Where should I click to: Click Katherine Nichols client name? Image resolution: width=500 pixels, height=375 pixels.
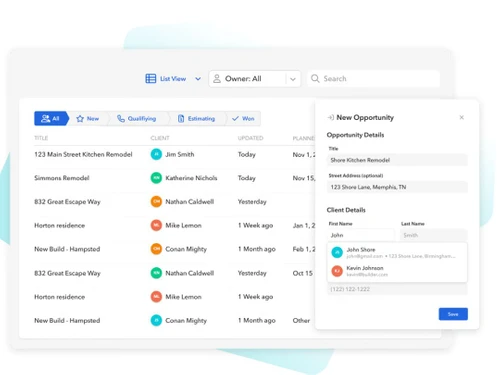click(191, 178)
